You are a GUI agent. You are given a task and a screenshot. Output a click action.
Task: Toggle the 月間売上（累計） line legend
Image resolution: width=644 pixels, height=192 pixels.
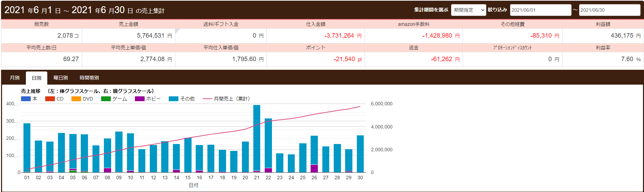pos(207,99)
